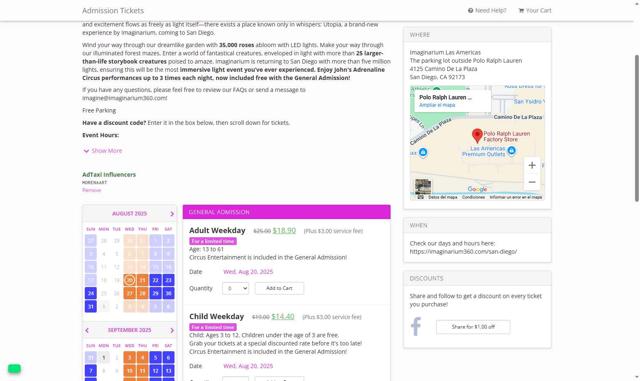Click Ampliar el mapa link on map
640x381 pixels.
click(437, 105)
